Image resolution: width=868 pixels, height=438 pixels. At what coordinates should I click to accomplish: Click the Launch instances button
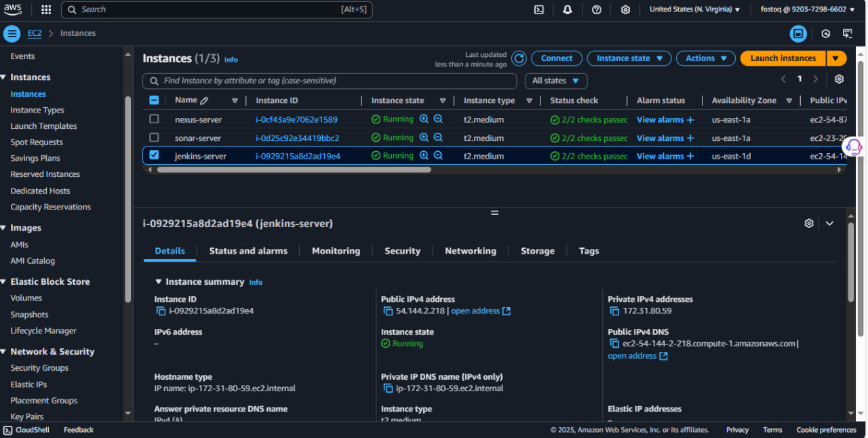coord(783,58)
